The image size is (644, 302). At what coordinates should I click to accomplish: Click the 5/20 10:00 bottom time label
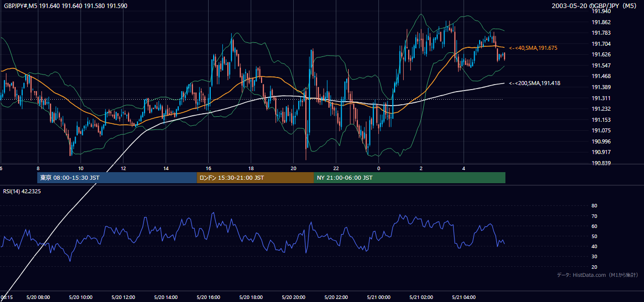[81, 297]
